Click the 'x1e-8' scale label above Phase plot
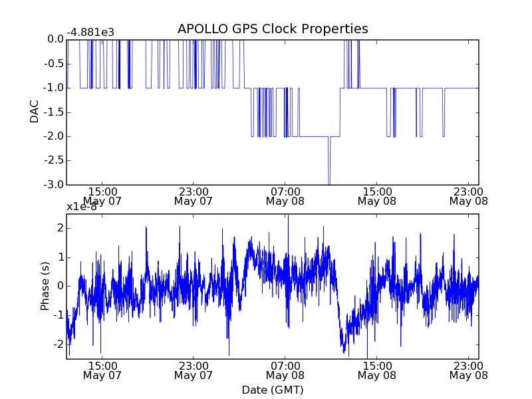 tap(82, 207)
